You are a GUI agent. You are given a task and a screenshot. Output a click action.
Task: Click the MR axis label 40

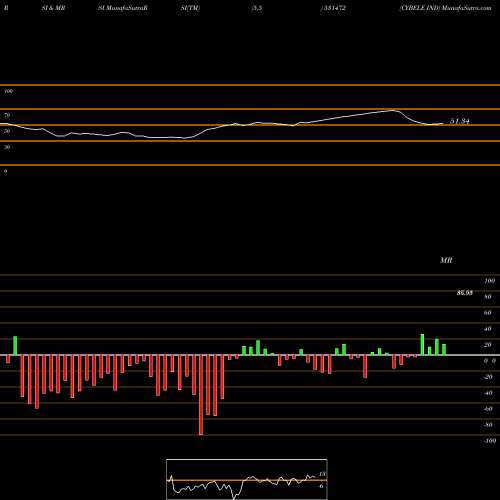point(488,329)
